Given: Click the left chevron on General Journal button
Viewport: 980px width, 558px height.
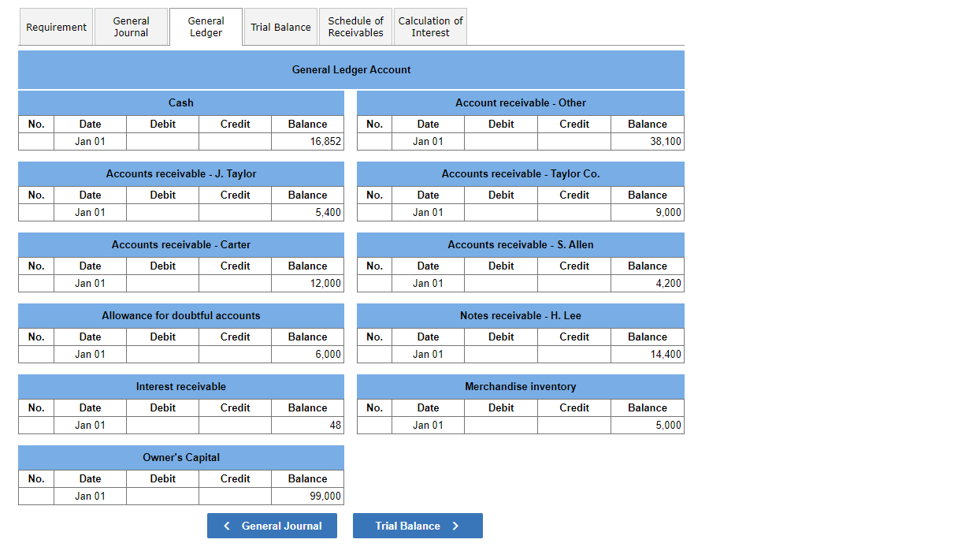Looking at the screenshot, I should click(x=227, y=526).
